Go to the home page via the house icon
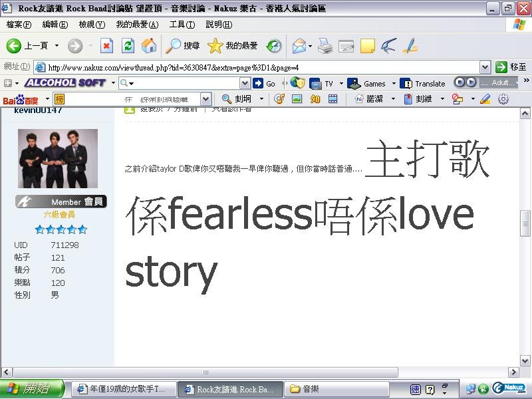 149,46
